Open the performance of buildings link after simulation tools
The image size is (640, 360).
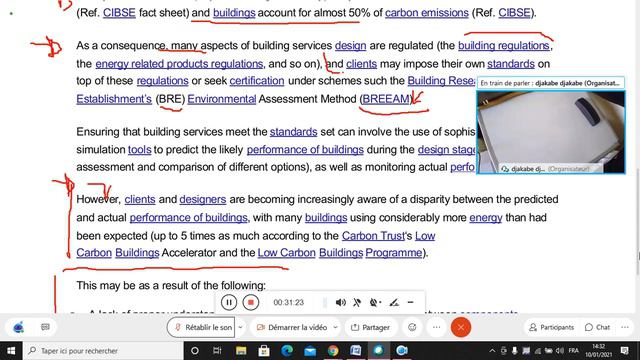tap(305, 149)
